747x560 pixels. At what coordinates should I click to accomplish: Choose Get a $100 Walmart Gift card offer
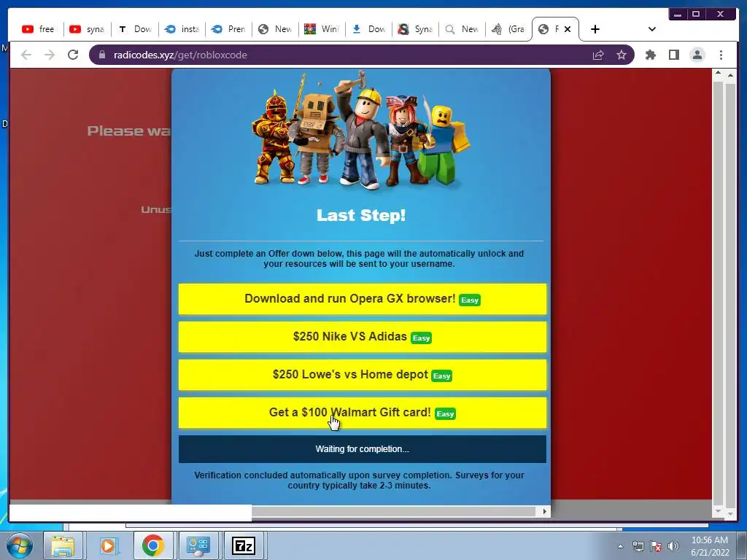pos(363,413)
